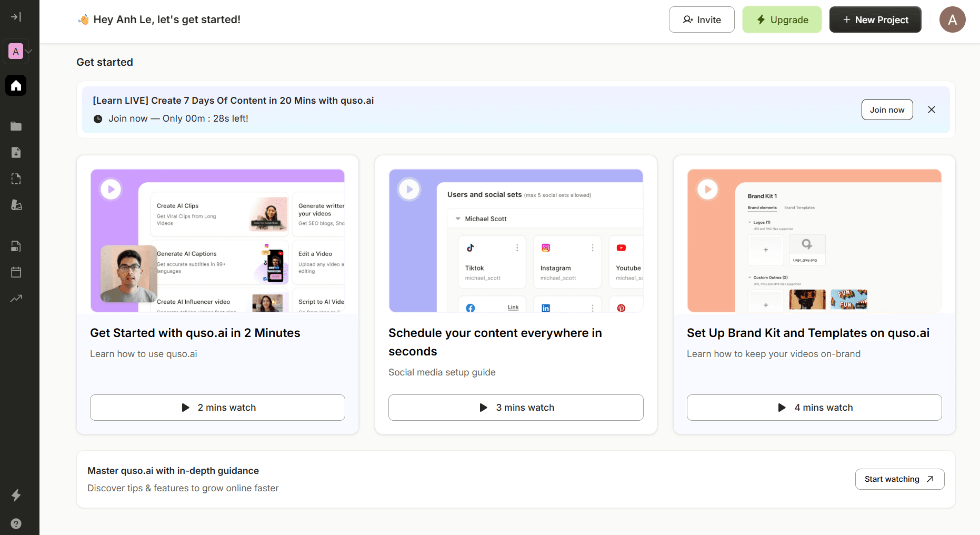Click the Learn LIVE banner headline text
Viewport: 980px width, 535px height.
[233, 101]
